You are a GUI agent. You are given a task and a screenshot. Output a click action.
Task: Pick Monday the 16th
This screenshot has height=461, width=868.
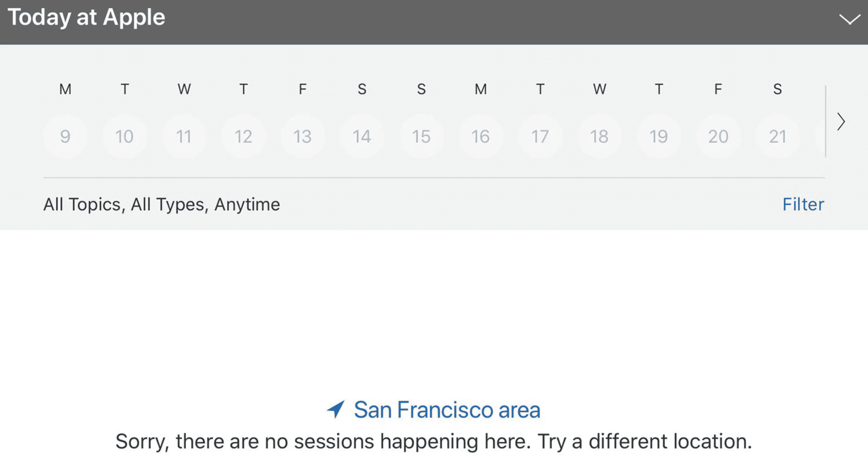point(481,137)
